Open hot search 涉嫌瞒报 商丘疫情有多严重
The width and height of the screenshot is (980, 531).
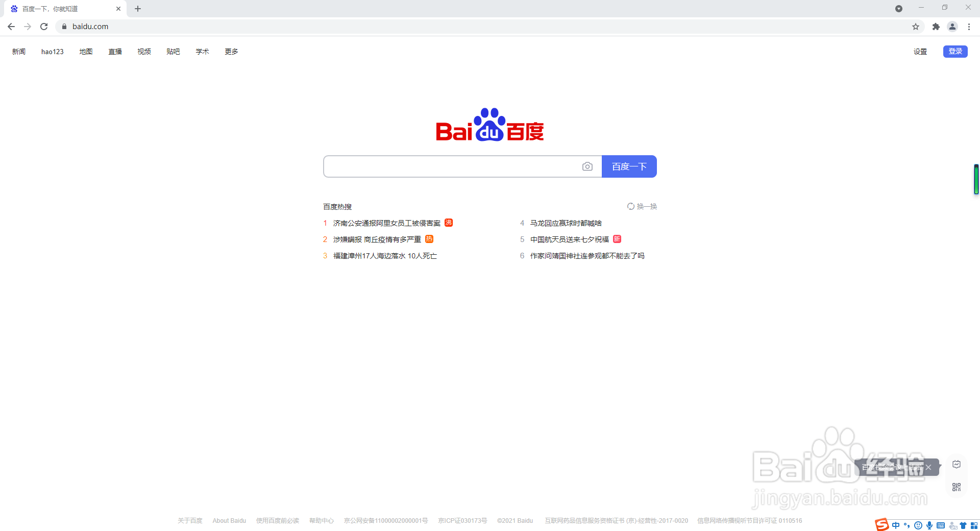coord(377,239)
